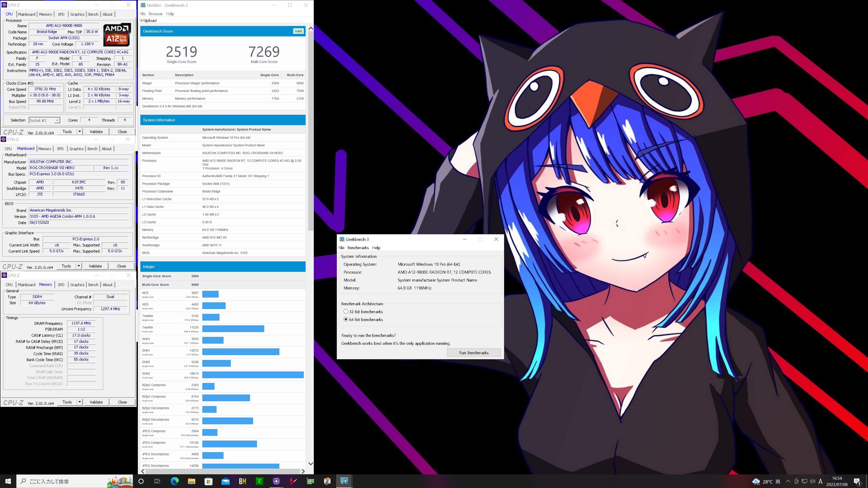Click the Upload icon in Geekbench toolbar
Image resolution: width=868 pixels, height=488 pixels.
[142, 21]
